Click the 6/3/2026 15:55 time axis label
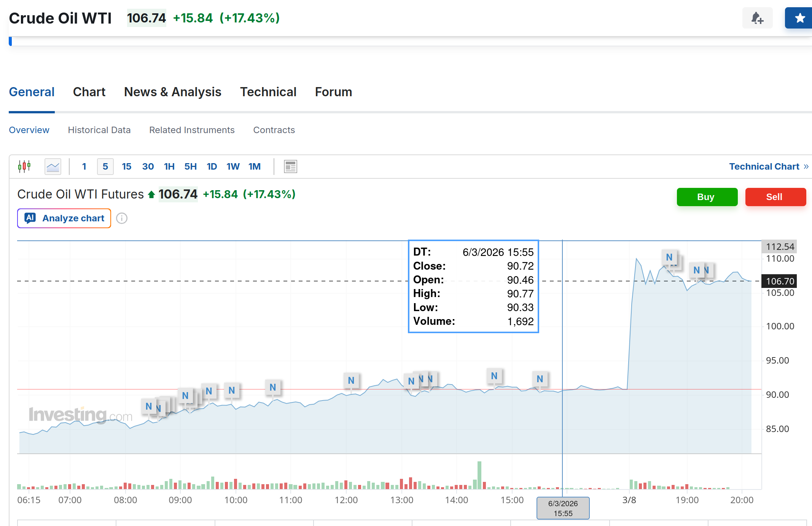 pyautogui.click(x=563, y=508)
